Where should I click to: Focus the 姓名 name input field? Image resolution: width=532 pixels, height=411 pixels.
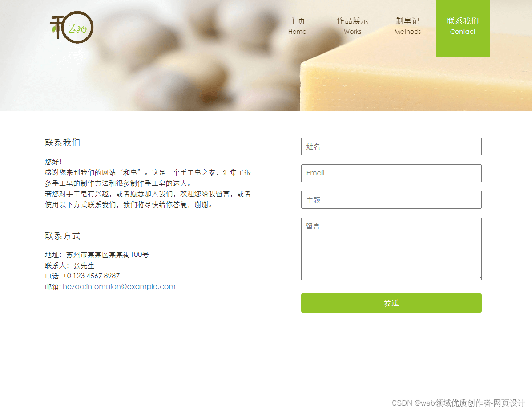(x=391, y=146)
